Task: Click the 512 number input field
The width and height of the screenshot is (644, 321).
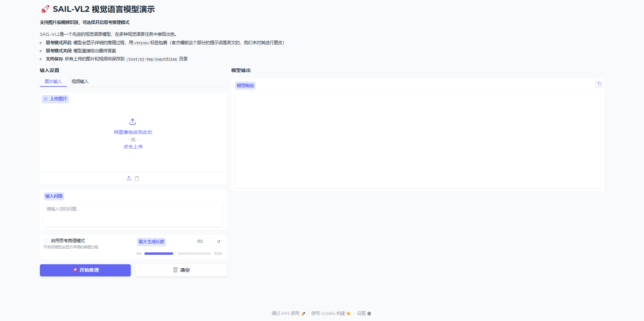Action: coord(201,241)
